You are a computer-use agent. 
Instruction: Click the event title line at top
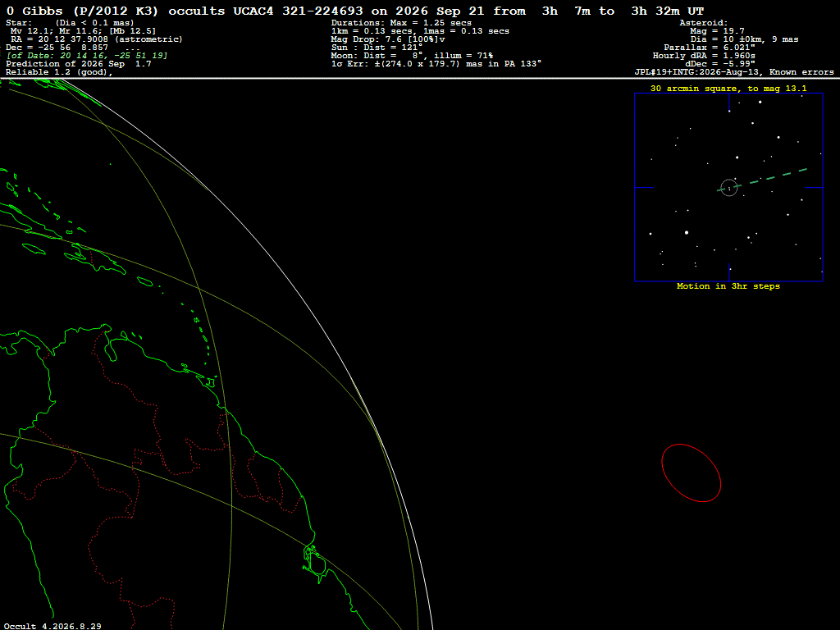[x=355, y=11]
